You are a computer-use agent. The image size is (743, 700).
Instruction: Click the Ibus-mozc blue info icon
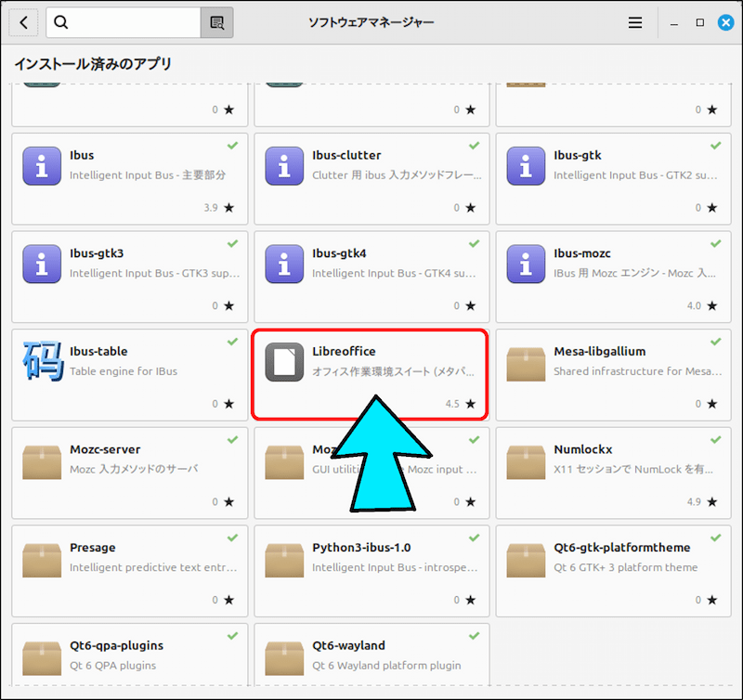tap(526, 266)
